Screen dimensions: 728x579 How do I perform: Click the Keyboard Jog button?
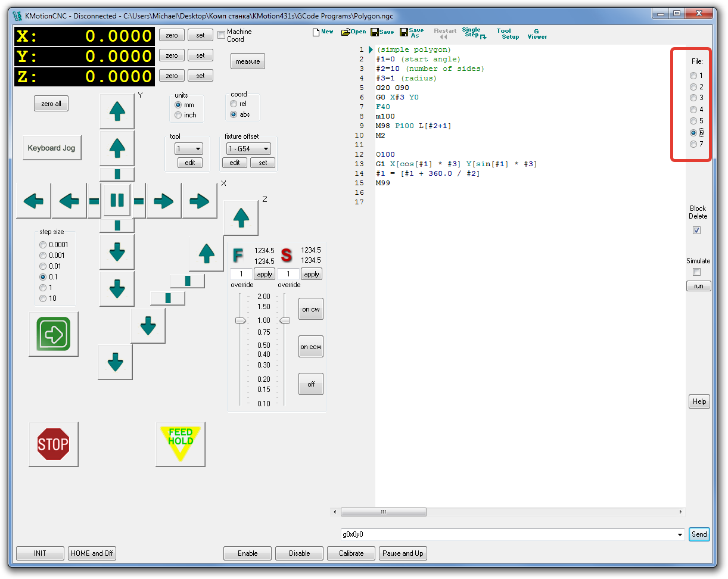(x=51, y=148)
